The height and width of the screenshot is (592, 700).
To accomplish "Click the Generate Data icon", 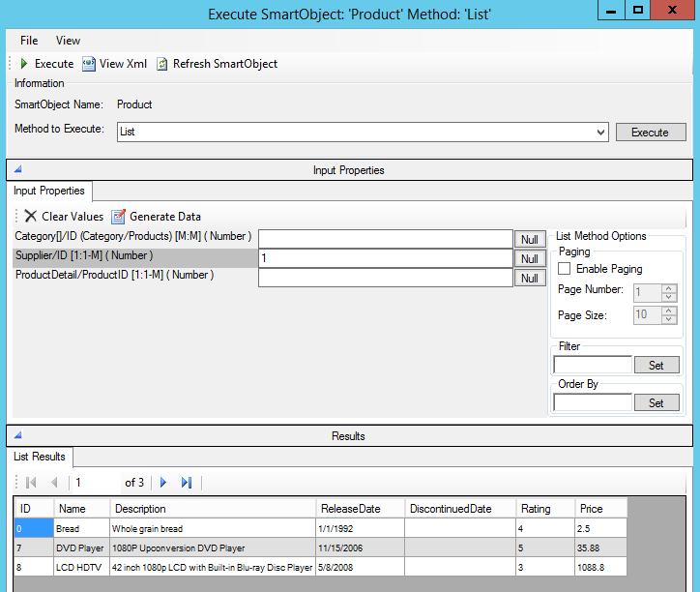I will pyautogui.click(x=119, y=217).
